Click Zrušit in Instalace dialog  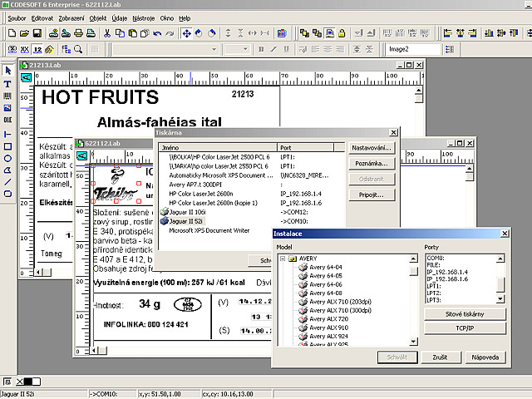tap(440, 357)
